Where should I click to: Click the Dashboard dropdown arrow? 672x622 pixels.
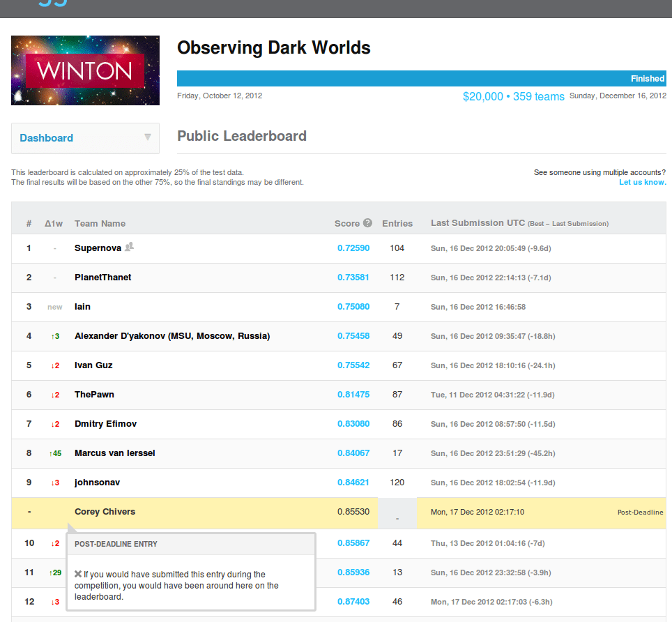(147, 137)
